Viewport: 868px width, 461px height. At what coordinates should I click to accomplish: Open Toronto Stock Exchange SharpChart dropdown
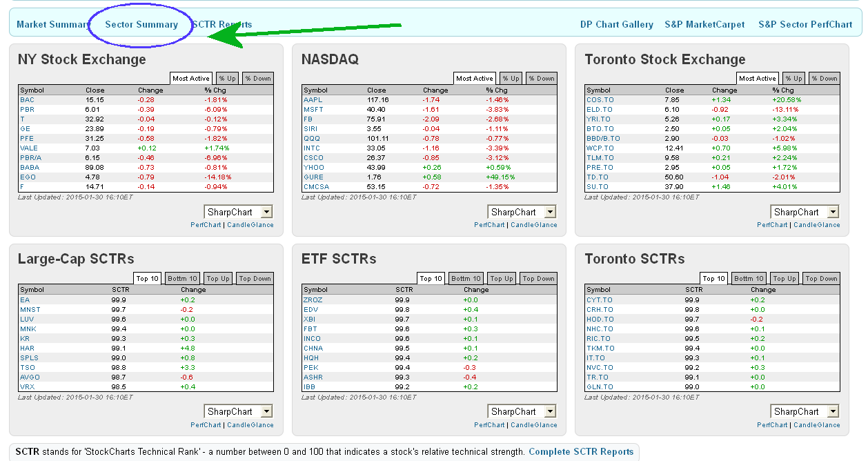[x=805, y=212]
